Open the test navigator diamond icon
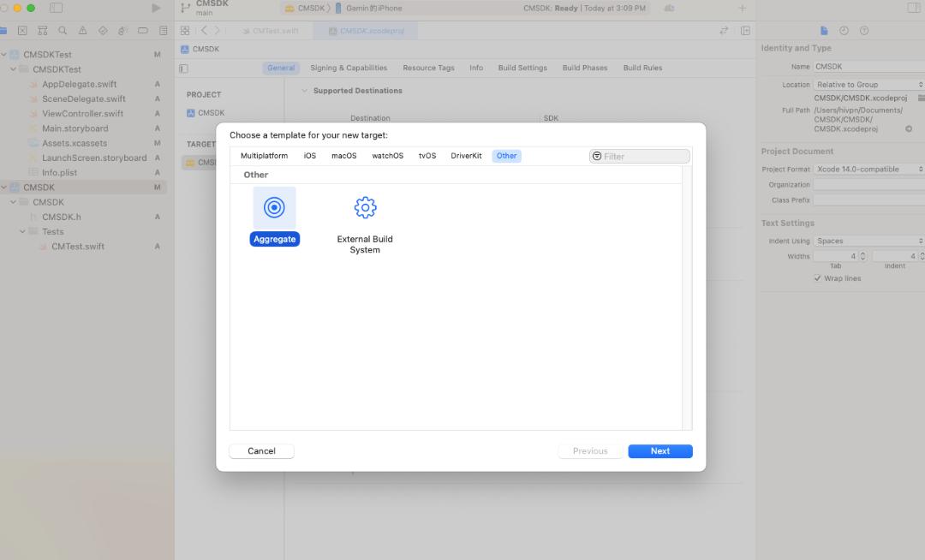The width and height of the screenshot is (925, 560). tap(103, 31)
